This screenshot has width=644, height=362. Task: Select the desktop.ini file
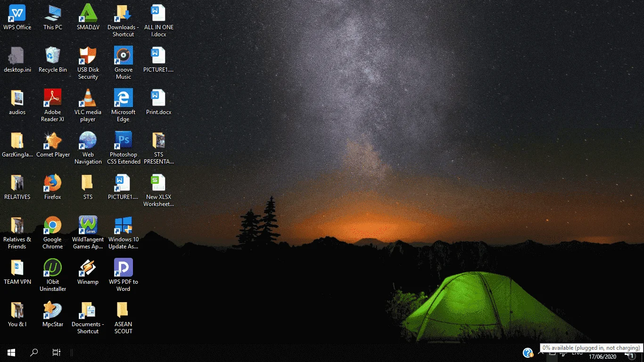point(17,60)
